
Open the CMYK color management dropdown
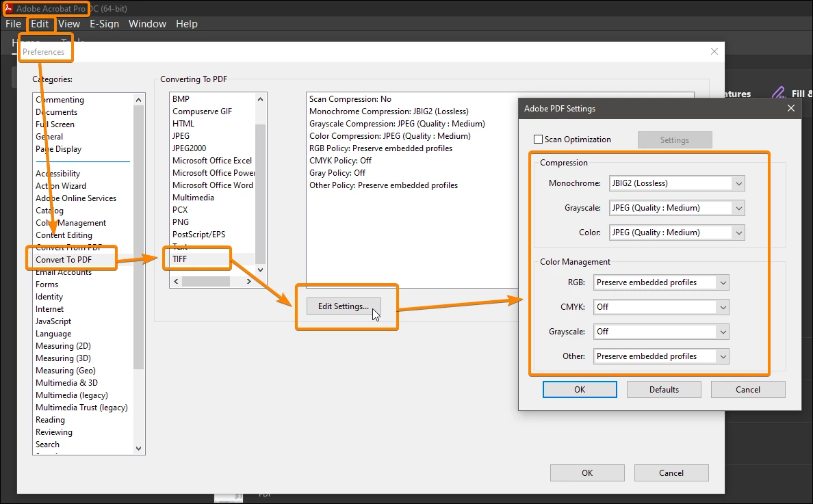pyautogui.click(x=661, y=307)
